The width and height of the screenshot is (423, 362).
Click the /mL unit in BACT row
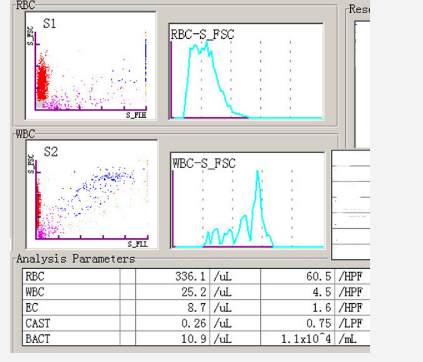[x=347, y=339]
